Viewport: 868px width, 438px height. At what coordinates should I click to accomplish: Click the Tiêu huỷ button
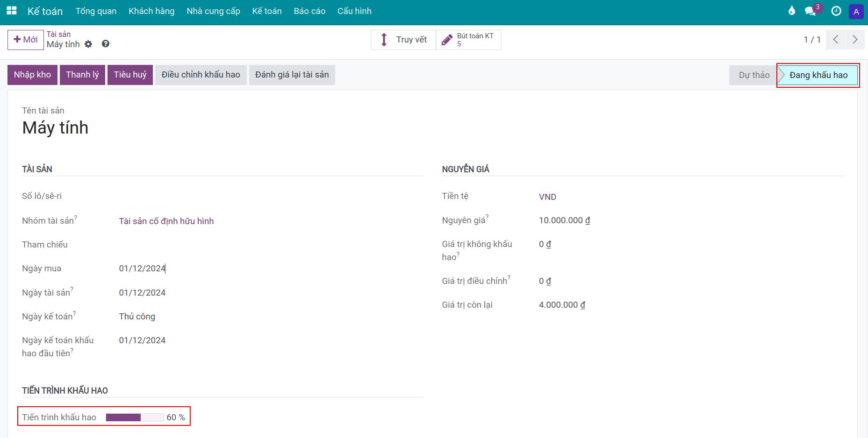130,75
